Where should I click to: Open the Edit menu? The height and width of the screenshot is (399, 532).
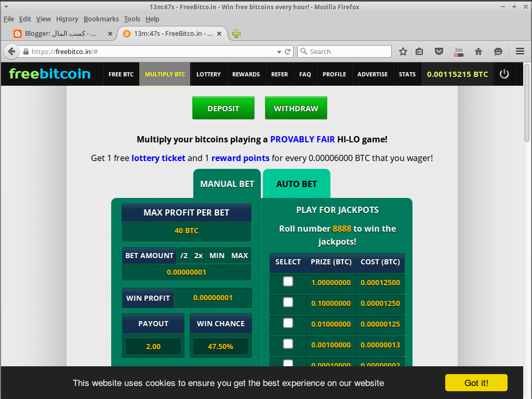25,19
